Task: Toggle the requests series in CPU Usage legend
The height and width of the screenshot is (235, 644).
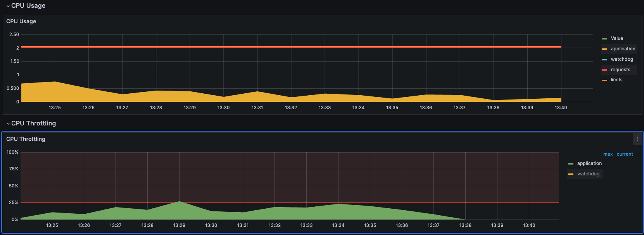Action: click(620, 70)
